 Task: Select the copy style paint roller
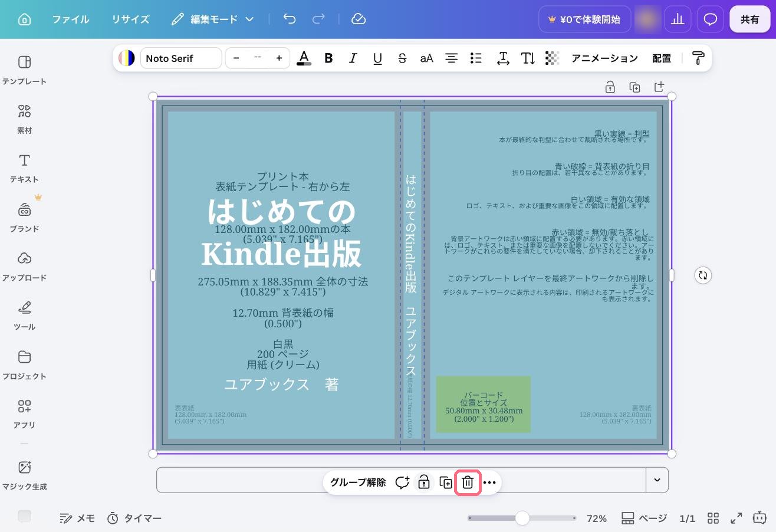click(x=698, y=58)
